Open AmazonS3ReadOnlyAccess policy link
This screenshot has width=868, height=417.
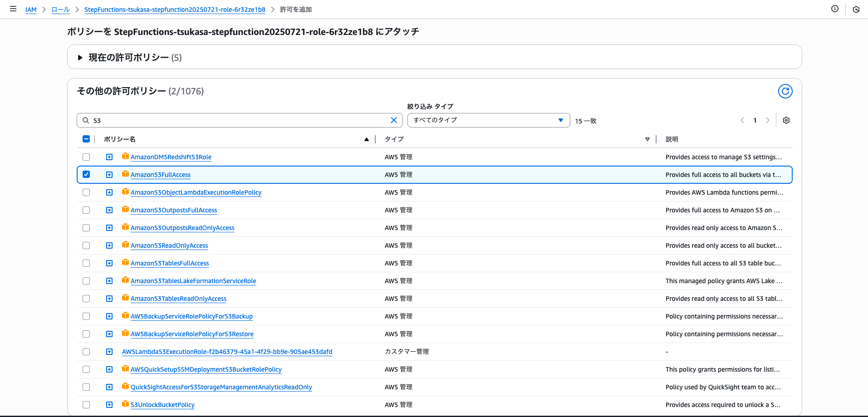coord(169,245)
